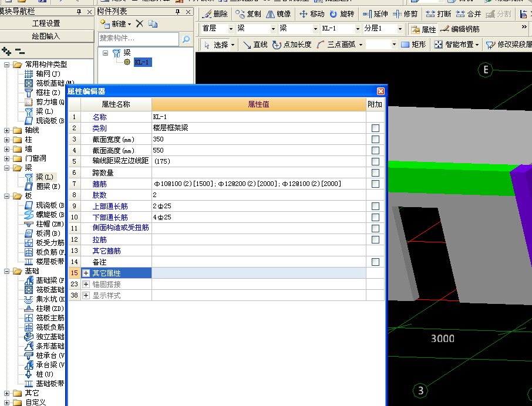532x406 pixels.
Task: Expand 锚固搭接 row in property editor
Action: click(x=86, y=285)
